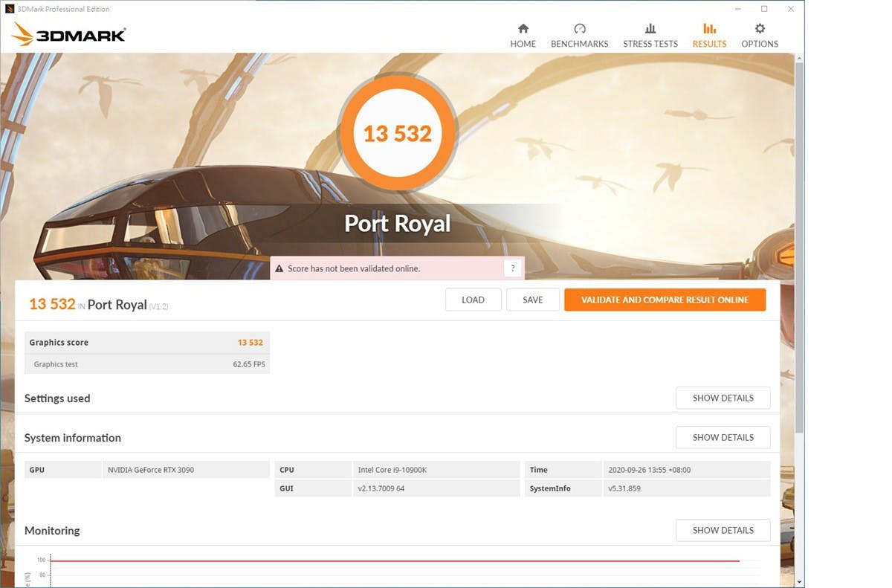This screenshot has height=588, width=892.
Task: Click the monitoring chart red line
Action: tap(394, 560)
